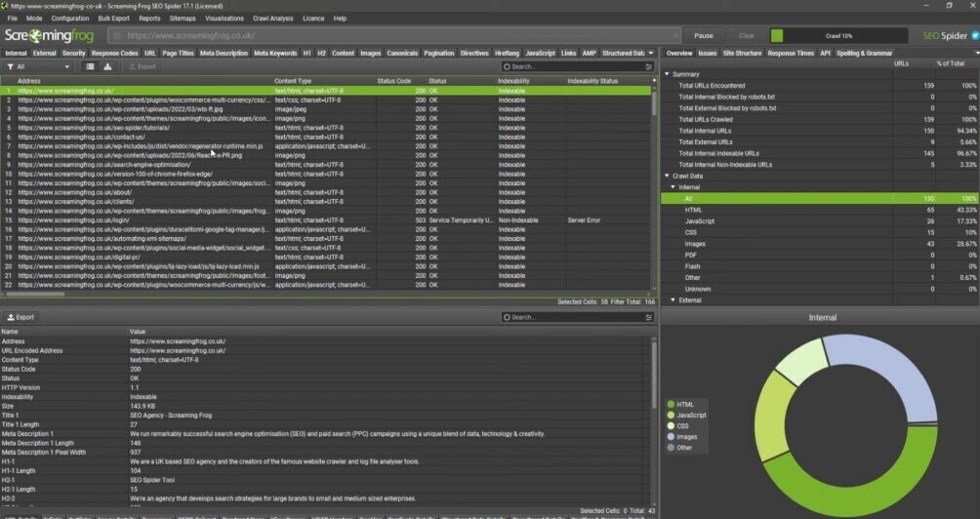Switch to the Response Codes tab
980x519 pixels.
point(115,53)
